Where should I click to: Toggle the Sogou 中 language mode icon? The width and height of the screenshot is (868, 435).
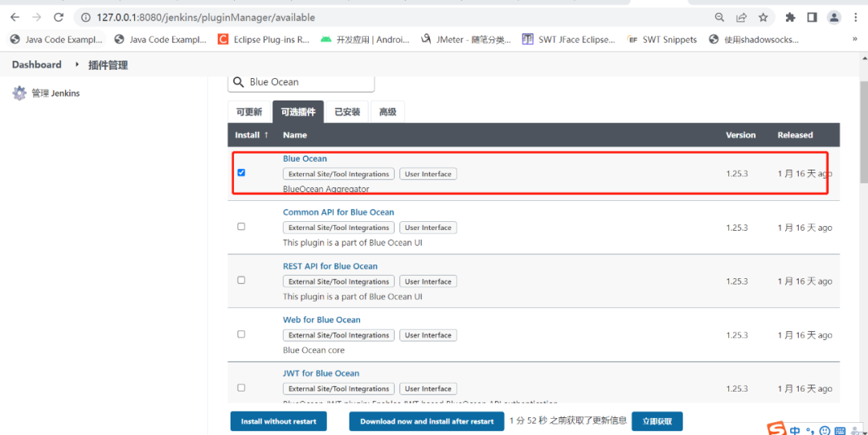coord(795,430)
